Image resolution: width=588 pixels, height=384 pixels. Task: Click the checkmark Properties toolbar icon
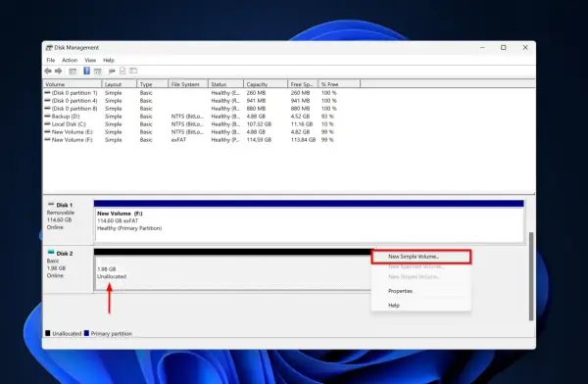coord(122,71)
